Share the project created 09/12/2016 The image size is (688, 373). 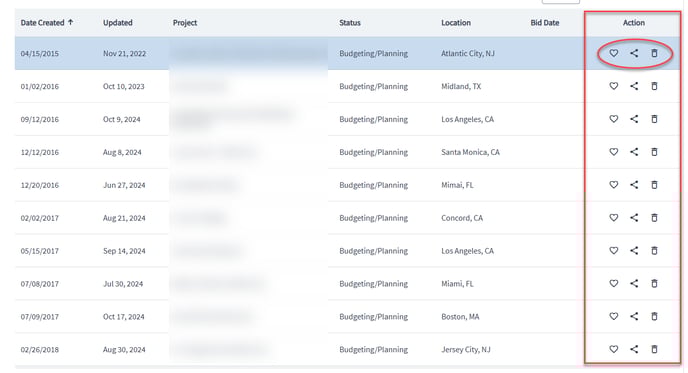click(634, 119)
